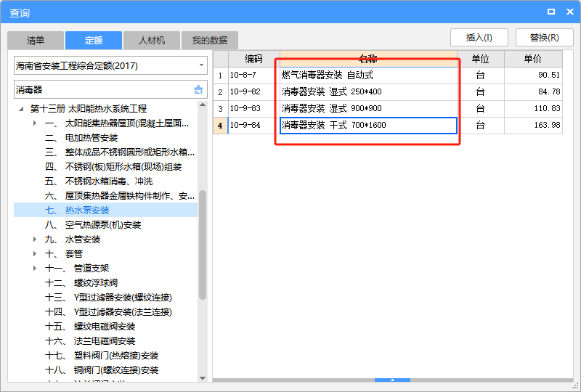This screenshot has width=581, height=392.
Task: Select code cell 10-9-83
Action: point(253,109)
